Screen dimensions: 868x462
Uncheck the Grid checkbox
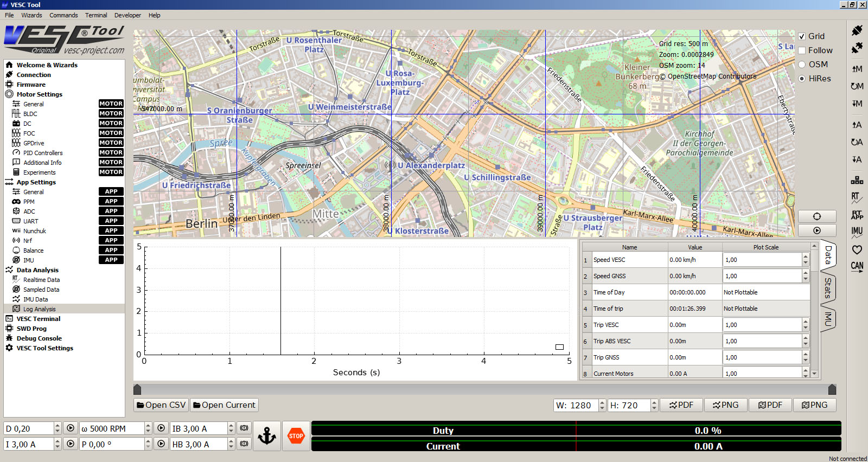[x=802, y=36]
